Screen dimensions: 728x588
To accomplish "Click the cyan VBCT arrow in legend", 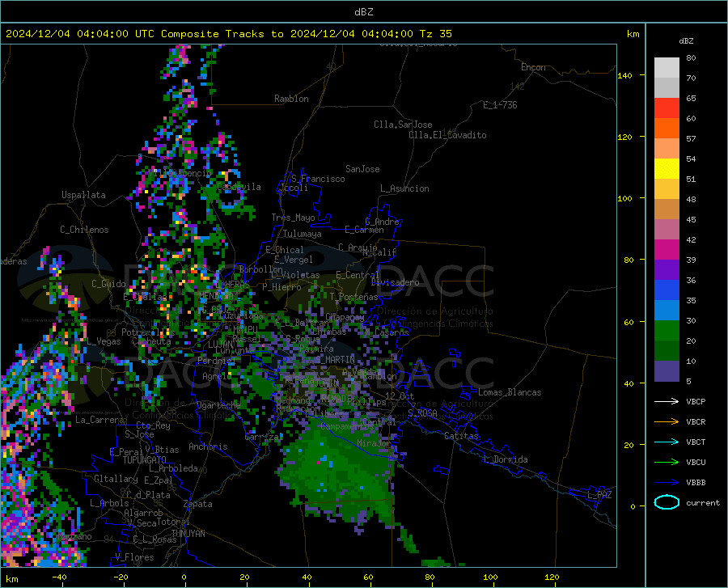I will point(667,442).
